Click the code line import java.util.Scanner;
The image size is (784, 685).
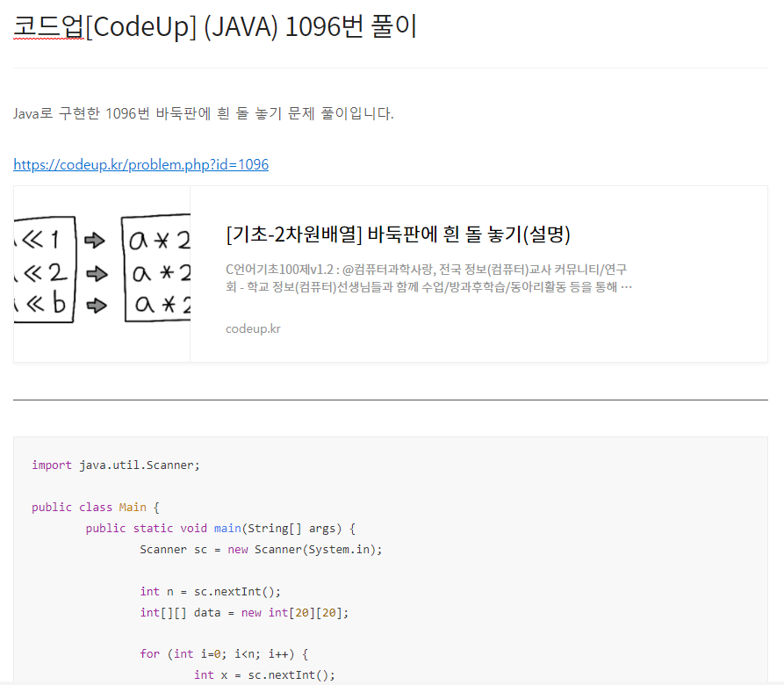coord(116,465)
